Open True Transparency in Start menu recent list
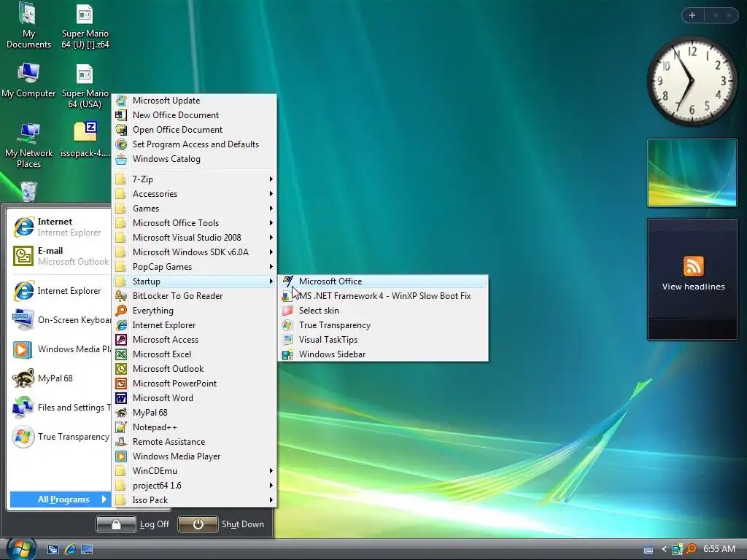Screen dimensions: 747x560 pyautogui.click(x=60, y=437)
